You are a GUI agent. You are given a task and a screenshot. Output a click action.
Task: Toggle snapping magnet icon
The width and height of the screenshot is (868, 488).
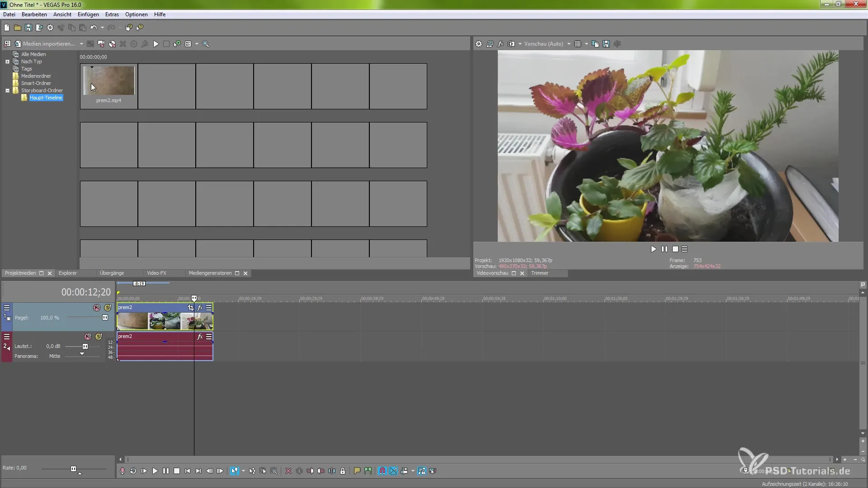click(382, 471)
